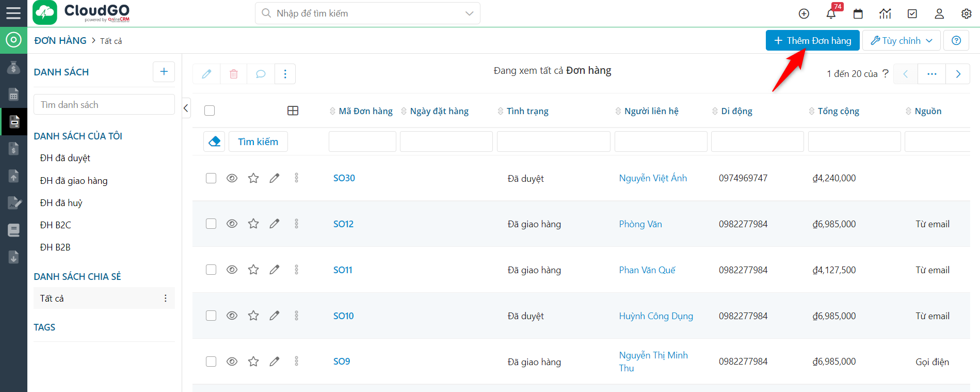Select the ĐH đã duyệt list
This screenshot has width=980, height=392.
click(65, 158)
